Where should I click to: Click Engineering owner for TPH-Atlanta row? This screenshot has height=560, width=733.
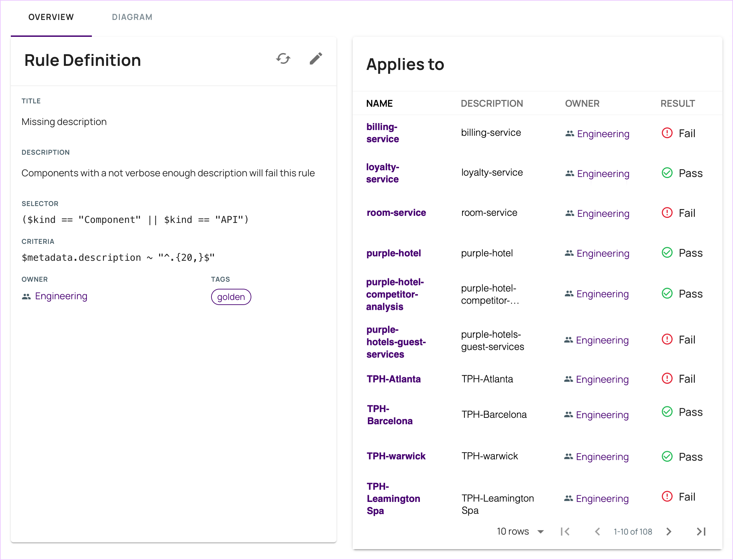click(602, 379)
